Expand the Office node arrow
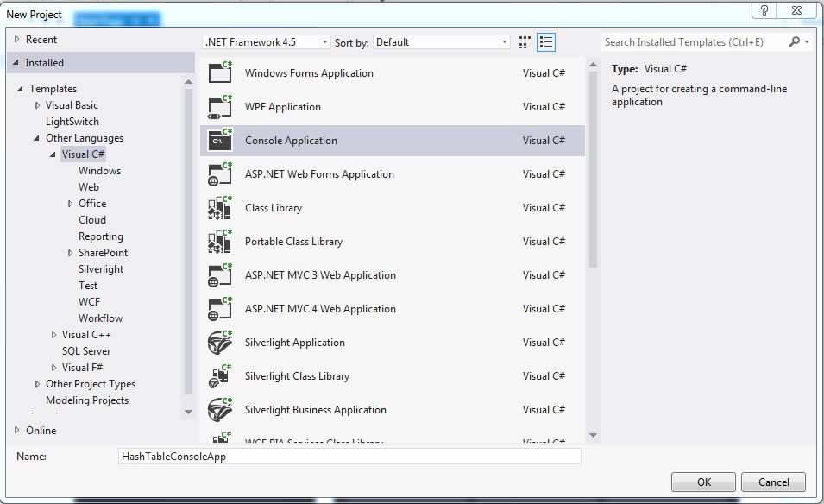This screenshot has width=824, height=504. coord(70,204)
